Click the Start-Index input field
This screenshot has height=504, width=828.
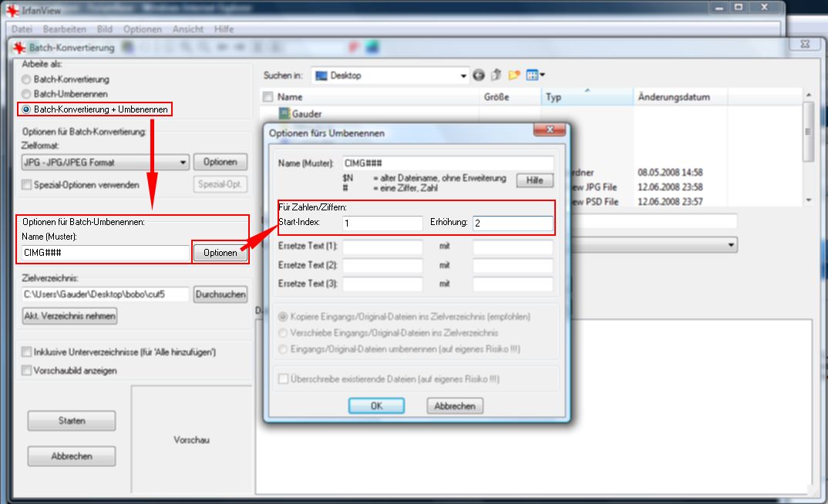(x=382, y=223)
